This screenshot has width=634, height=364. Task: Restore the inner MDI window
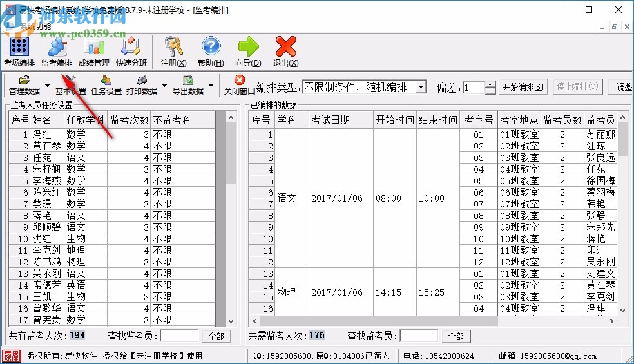click(615, 26)
